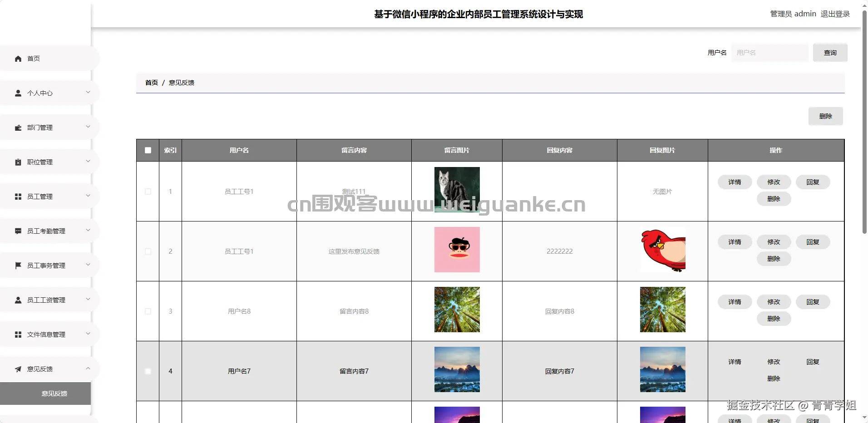
Task: Click the 首页 breadcrumb link
Action: (x=152, y=83)
